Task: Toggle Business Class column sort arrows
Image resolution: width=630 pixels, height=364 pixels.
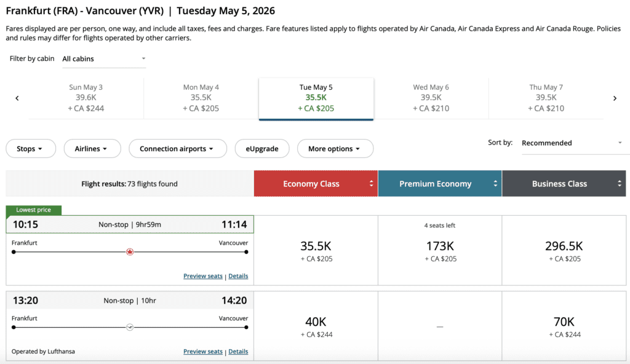Action: [620, 183]
